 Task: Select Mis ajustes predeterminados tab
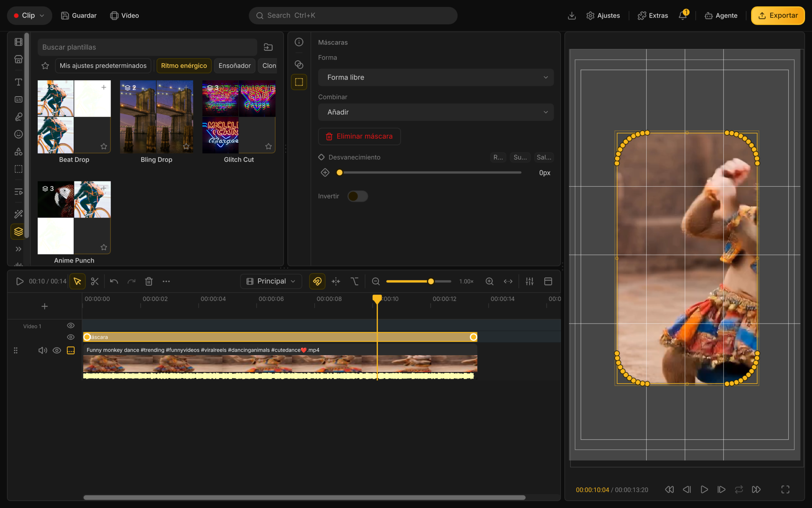tap(103, 66)
